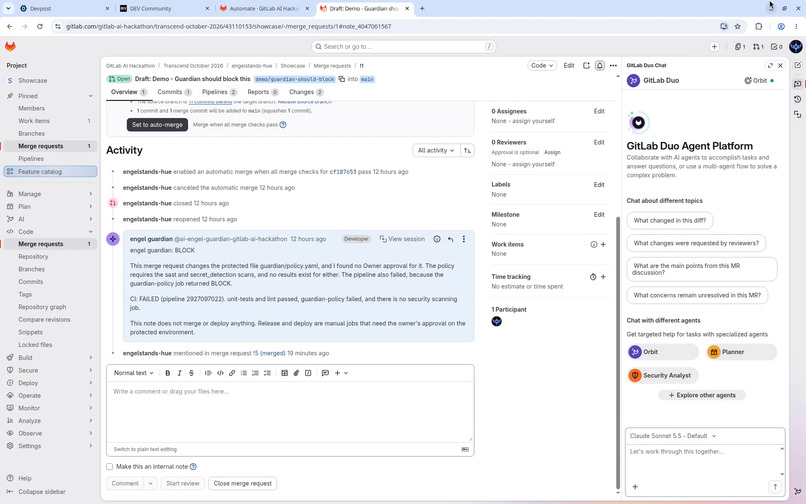Click the Start review button
Viewport: 806px width, 504px height.
182,483
